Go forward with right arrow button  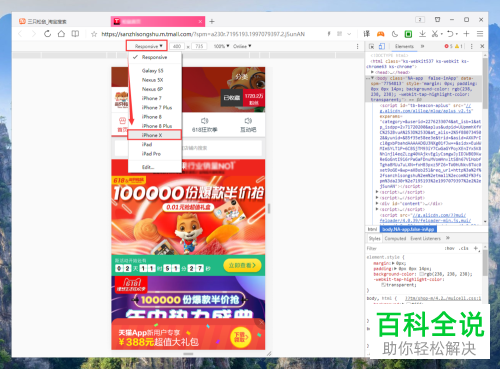(x=34, y=34)
